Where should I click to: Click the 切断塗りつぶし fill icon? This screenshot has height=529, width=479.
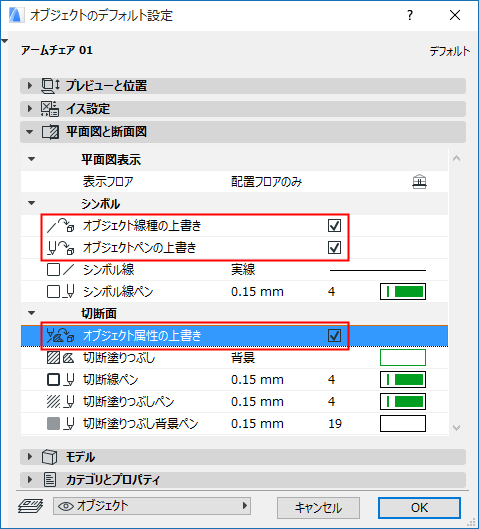61,358
